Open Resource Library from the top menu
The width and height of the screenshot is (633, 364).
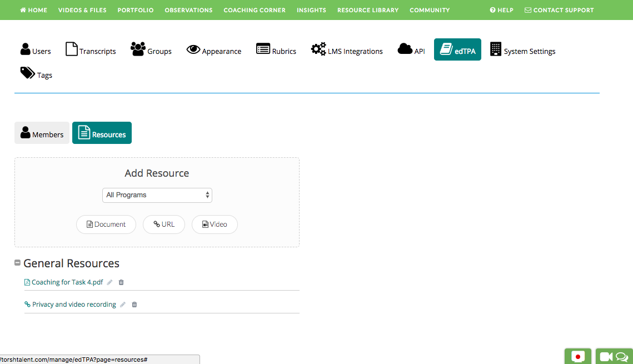coord(368,10)
